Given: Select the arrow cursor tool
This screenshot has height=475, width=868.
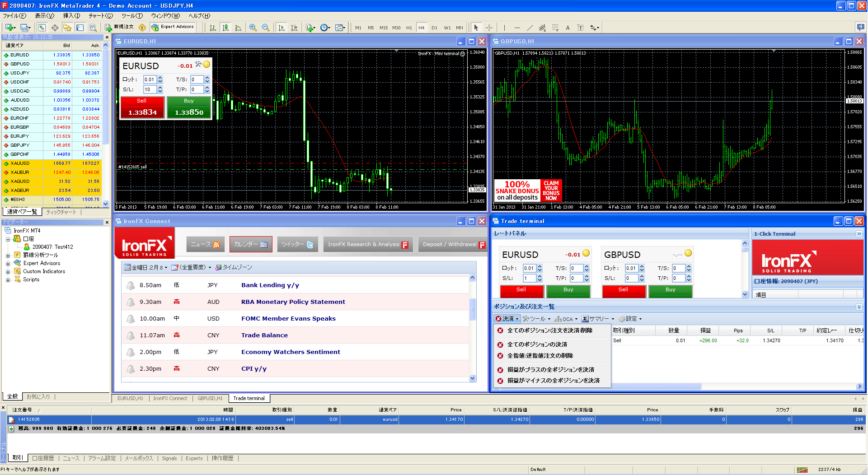Looking at the screenshot, I should click(476, 28).
